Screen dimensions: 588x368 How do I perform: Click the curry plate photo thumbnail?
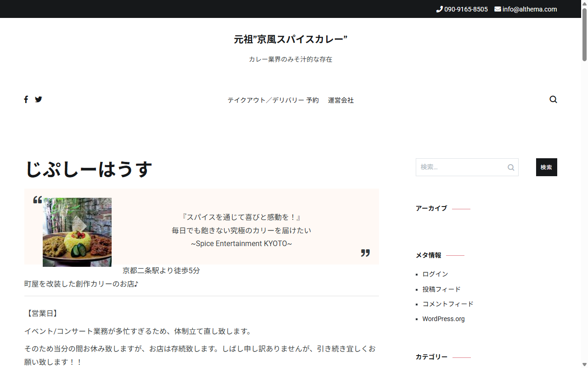tap(77, 232)
